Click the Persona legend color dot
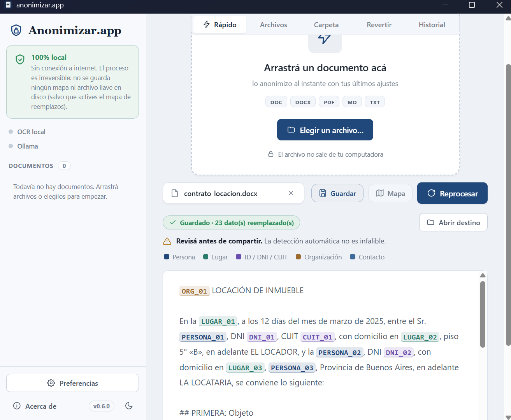Screen dimensions: 511x420 [x=167, y=257]
